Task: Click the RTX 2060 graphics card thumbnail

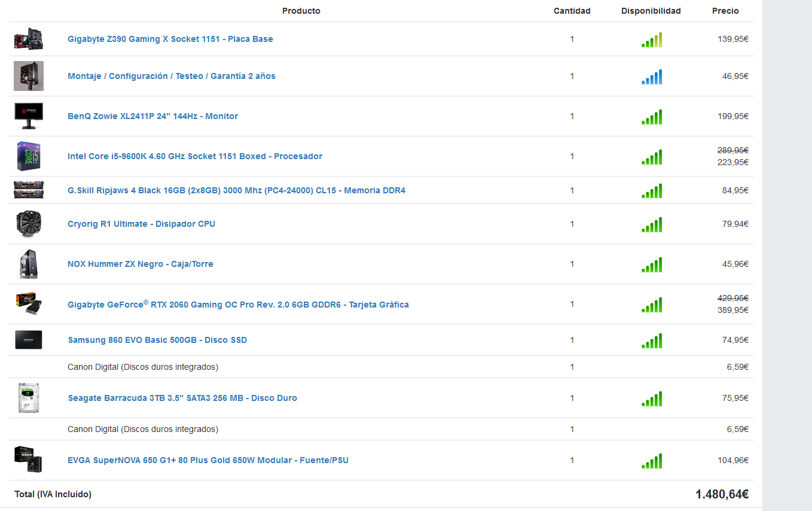Action: click(x=29, y=304)
